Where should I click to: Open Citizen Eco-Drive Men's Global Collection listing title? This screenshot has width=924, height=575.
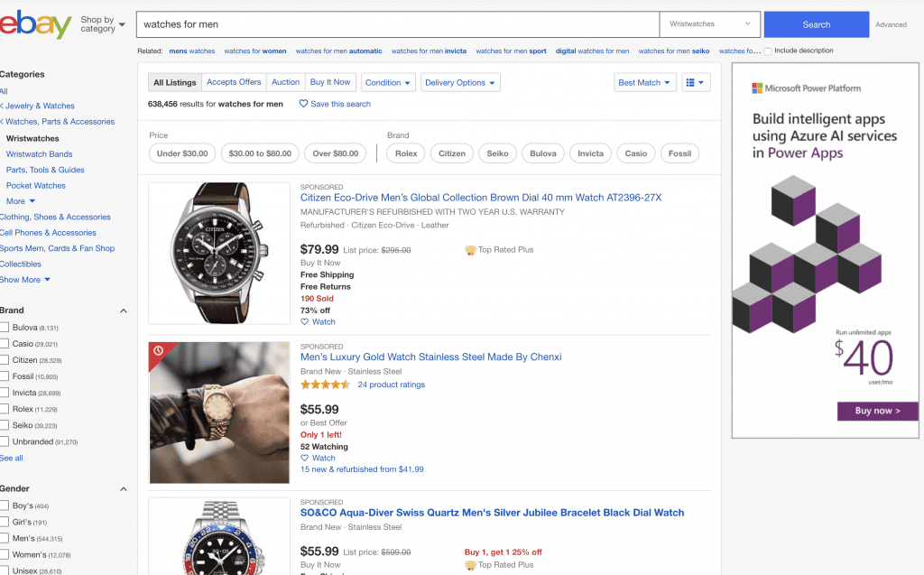[481, 198]
